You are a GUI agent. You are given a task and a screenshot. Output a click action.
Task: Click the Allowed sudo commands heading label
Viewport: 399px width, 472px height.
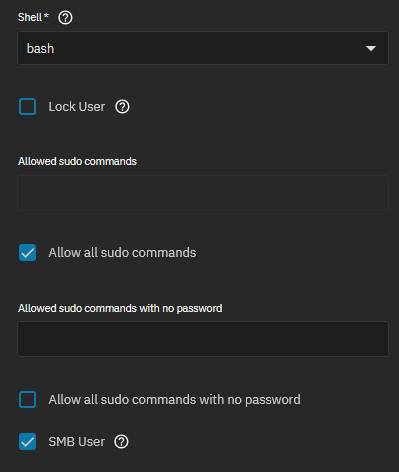(x=77, y=161)
